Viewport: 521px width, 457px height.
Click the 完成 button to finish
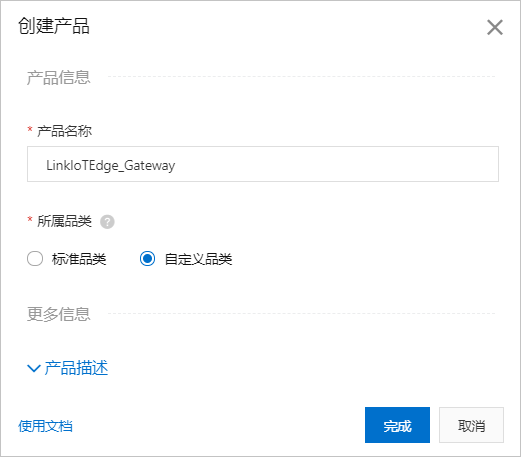(397, 425)
